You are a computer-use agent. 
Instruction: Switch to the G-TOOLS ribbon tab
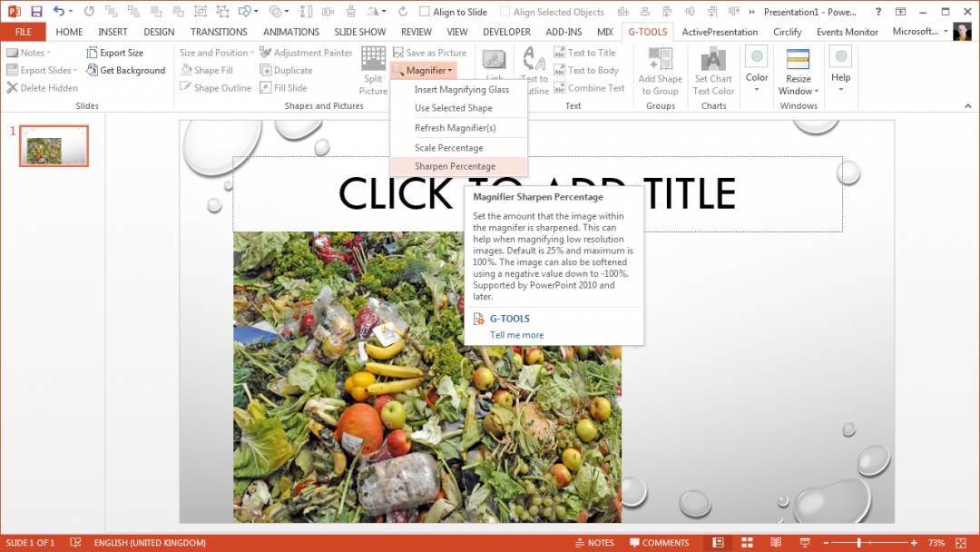[647, 31]
